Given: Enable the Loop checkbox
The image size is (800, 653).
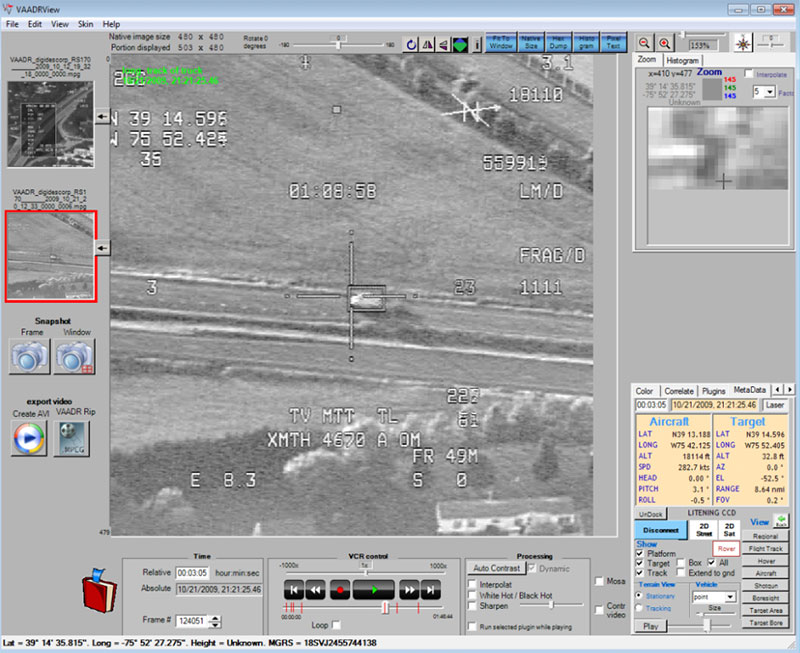Looking at the screenshot, I should point(336,625).
